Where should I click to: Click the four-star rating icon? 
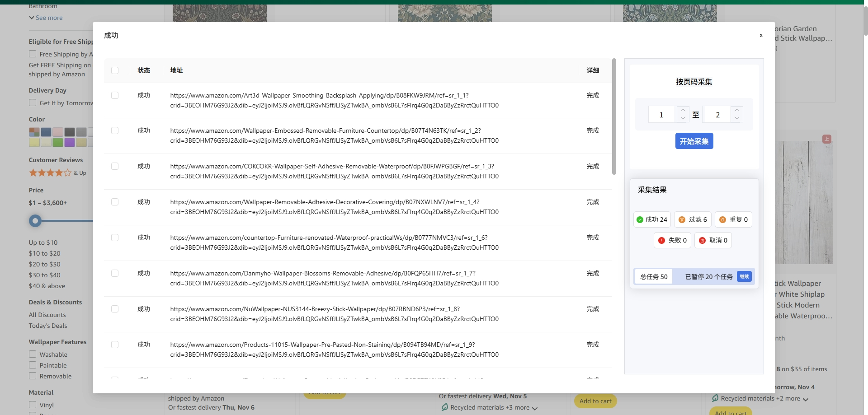click(50, 173)
